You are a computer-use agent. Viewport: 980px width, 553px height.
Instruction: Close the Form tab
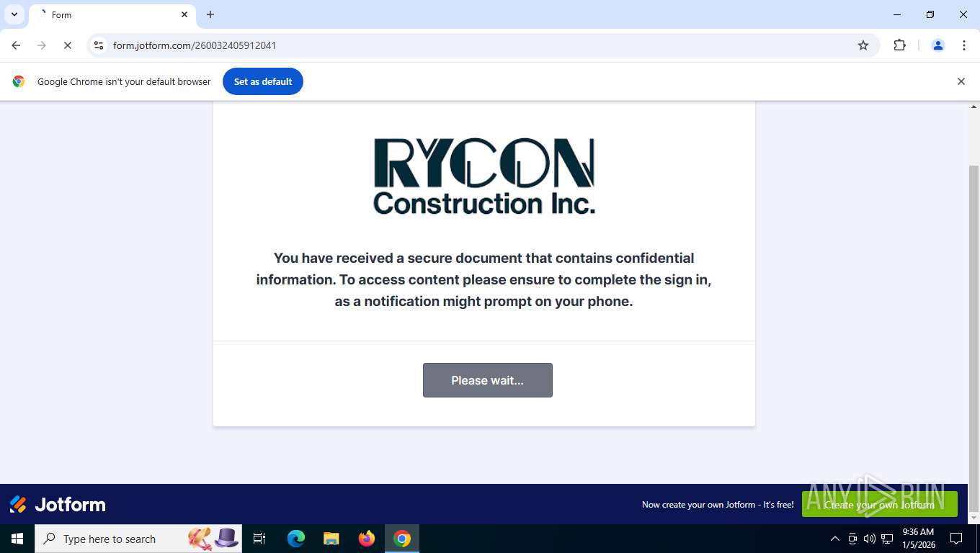tap(184, 14)
